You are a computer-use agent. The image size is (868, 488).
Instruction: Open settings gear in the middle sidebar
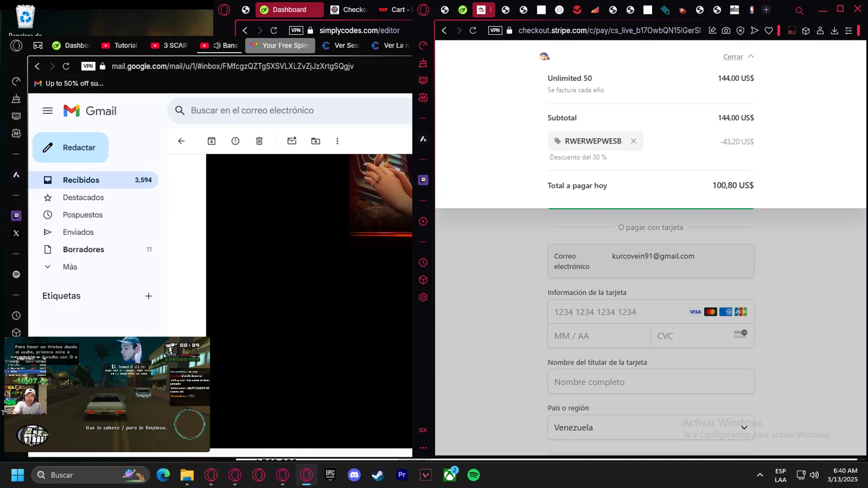[423, 297]
